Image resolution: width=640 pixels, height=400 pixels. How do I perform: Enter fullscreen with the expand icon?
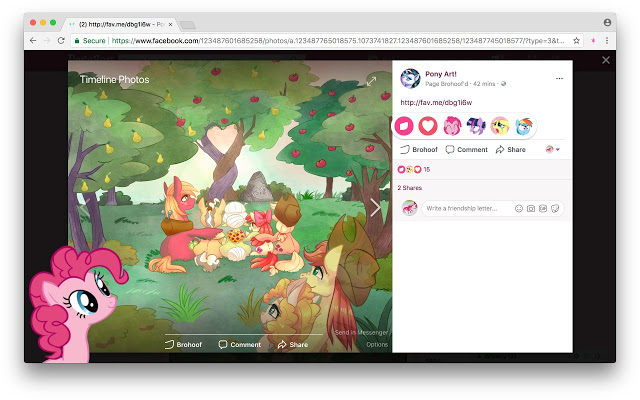point(371,81)
